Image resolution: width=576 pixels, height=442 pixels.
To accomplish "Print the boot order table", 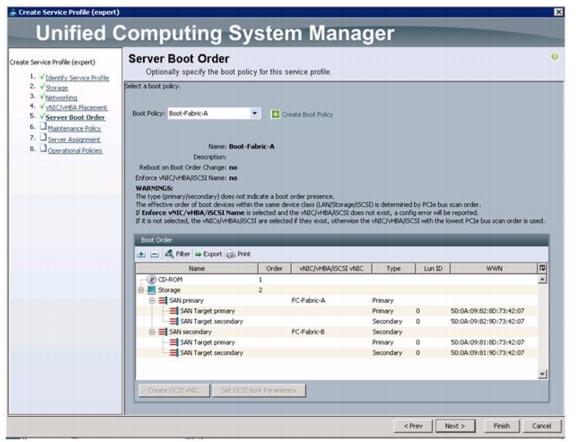I will pyautogui.click(x=239, y=254).
